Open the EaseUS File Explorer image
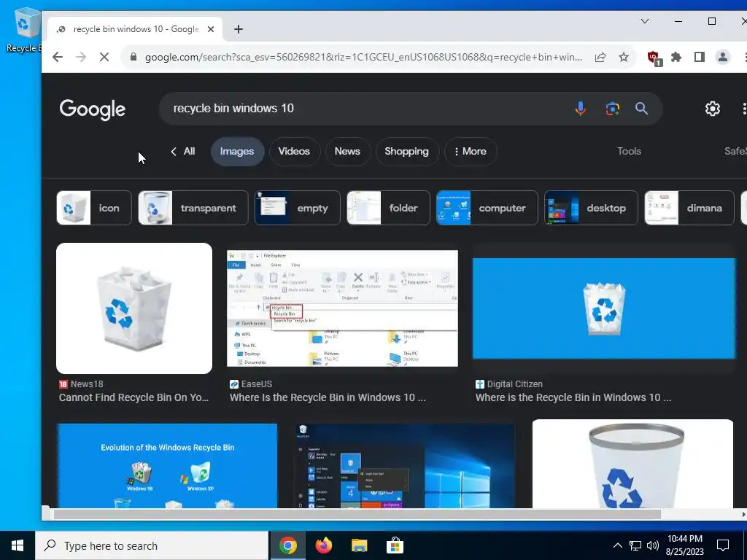The image size is (747, 560). click(343, 308)
